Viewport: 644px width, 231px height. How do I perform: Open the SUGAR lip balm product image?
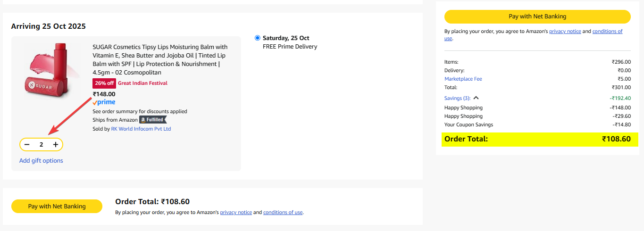click(x=47, y=69)
